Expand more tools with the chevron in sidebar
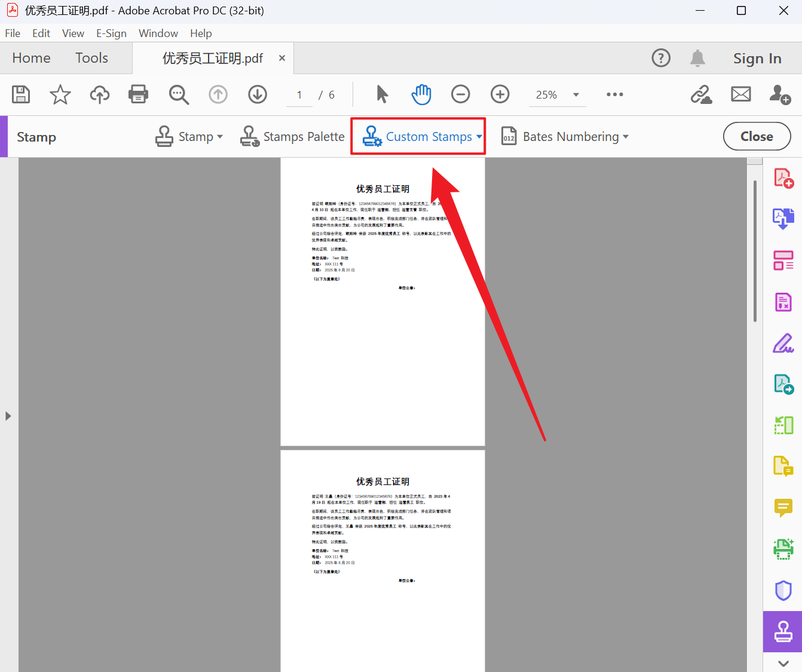Image resolution: width=802 pixels, height=672 pixels. coord(783,663)
